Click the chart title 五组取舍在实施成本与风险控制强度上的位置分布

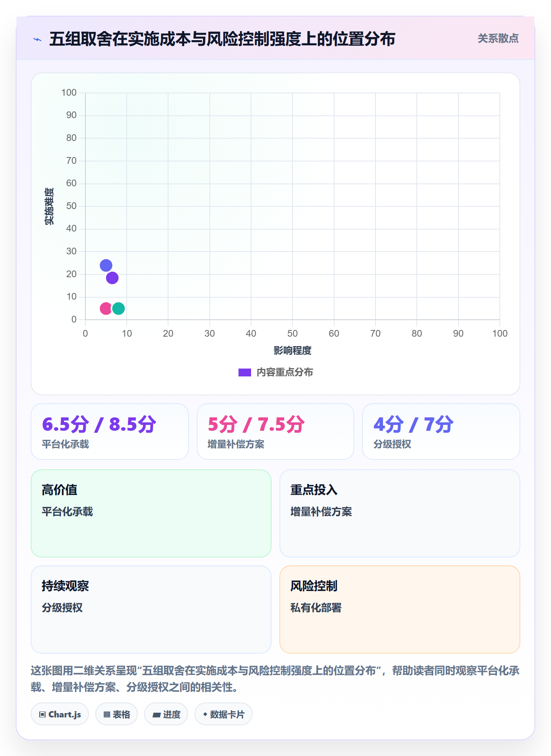[222, 39]
